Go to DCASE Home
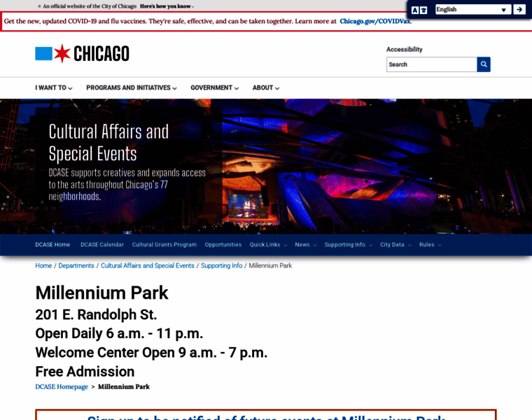The height and width of the screenshot is (420, 532). [x=52, y=244]
